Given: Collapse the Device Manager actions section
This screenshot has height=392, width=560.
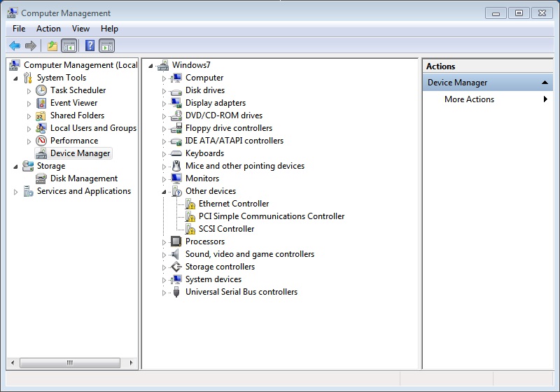Looking at the screenshot, I should tap(545, 83).
